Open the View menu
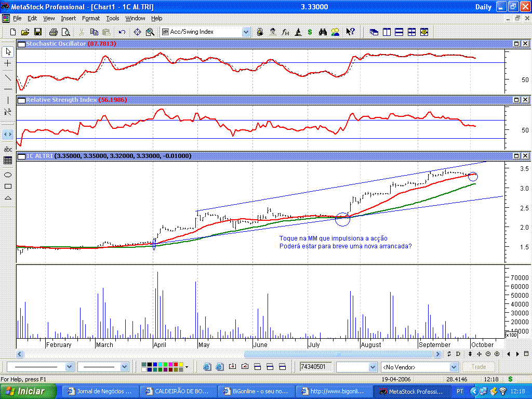Viewport: 532px width, 399px height. pos(49,18)
